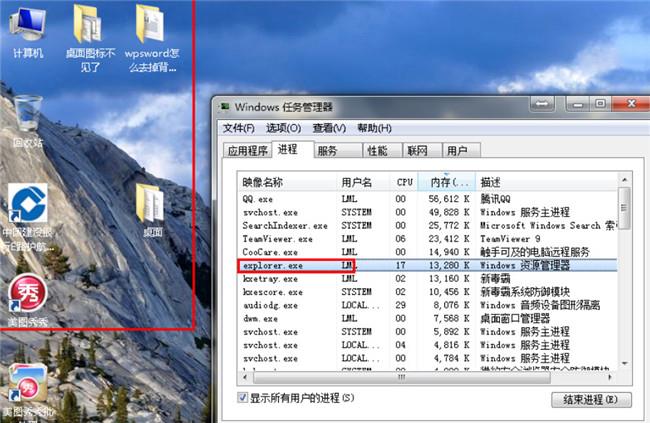Click the China Construction Bank shortcut icon
Image resolution: width=650 pixels, height=423 pixels.
(28, 218)
